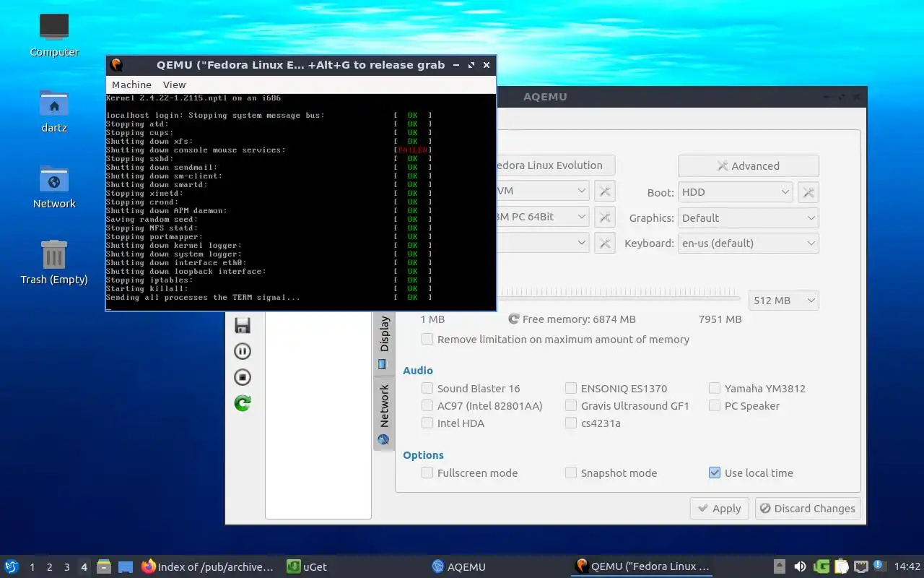Screen dimensions: 924x578
Task: Switch to QEMU Fedora Linux taskbar button
Action: click(x=642, y=566)
